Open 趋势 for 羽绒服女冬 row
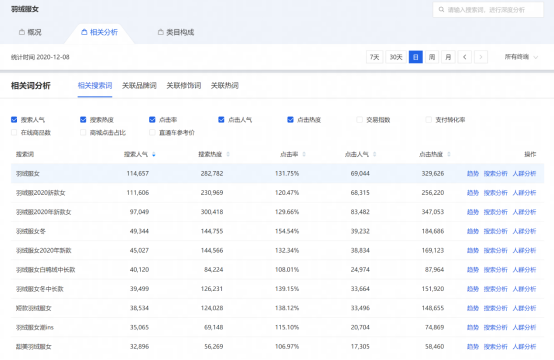554x360 pixels. click(473, 231)
